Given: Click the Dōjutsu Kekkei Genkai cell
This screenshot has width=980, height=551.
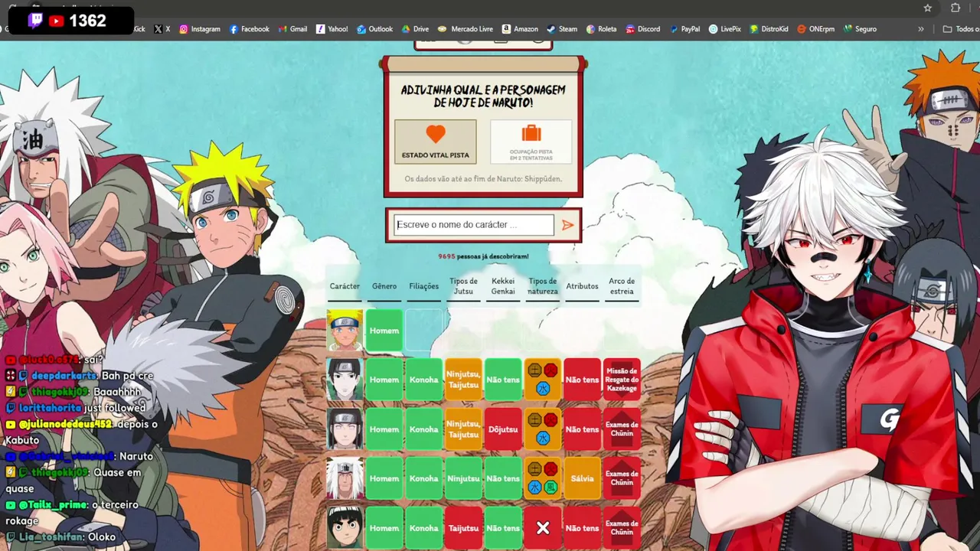Looking at the screenshot, I should (503, 429).
